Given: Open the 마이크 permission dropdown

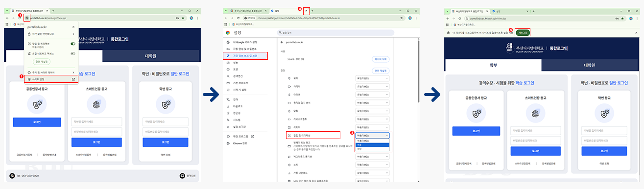Looking at the screenshot, I should (373, 94).
